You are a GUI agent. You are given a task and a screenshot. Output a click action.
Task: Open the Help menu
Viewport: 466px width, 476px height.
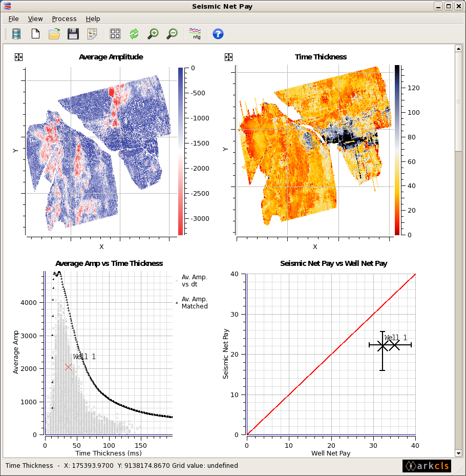93,18
